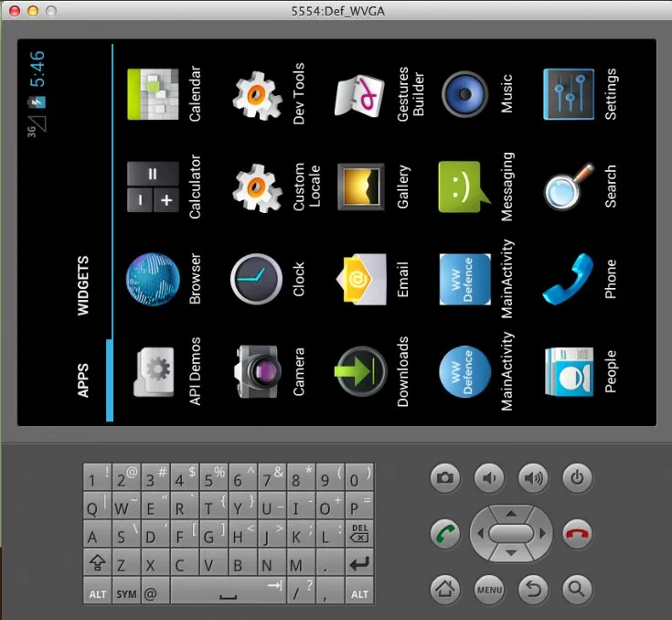The image size is (672, 620).
Task: Open the Gestures Builder app
Action: coord(361,94)
